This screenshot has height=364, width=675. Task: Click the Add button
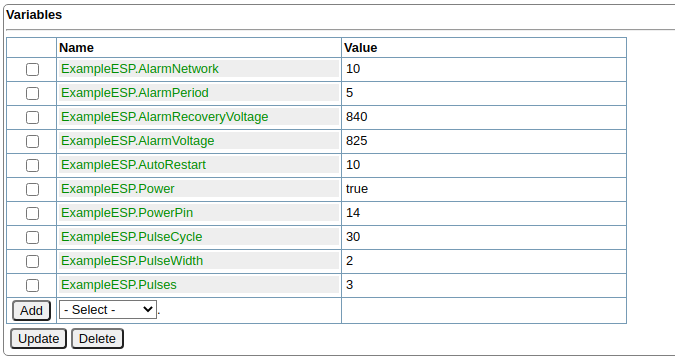coord(31,311)
